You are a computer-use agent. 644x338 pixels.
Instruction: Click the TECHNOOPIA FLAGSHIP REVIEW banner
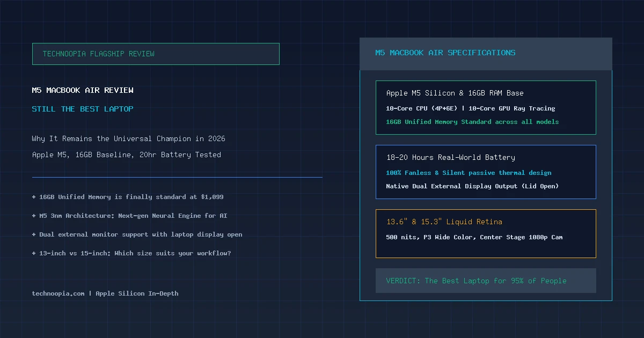(156, 54)
